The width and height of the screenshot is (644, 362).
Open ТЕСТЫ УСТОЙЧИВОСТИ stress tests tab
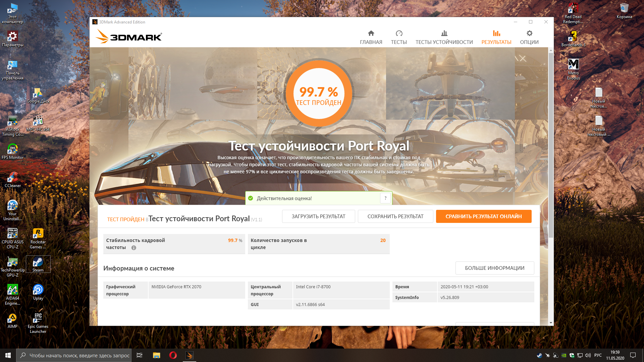click(x=444, y=37)
